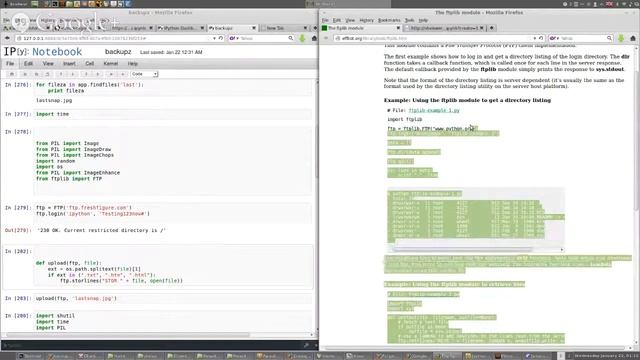Open the notebook Kernel menu
Image resolution: width=640 pixels, height=360 pixels.
tap(111, 64)
